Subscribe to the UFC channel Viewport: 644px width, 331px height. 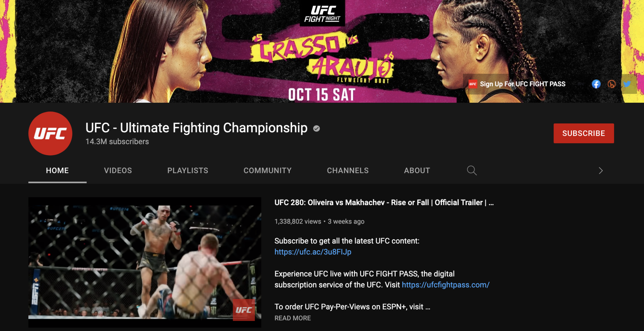pos(584,133)
